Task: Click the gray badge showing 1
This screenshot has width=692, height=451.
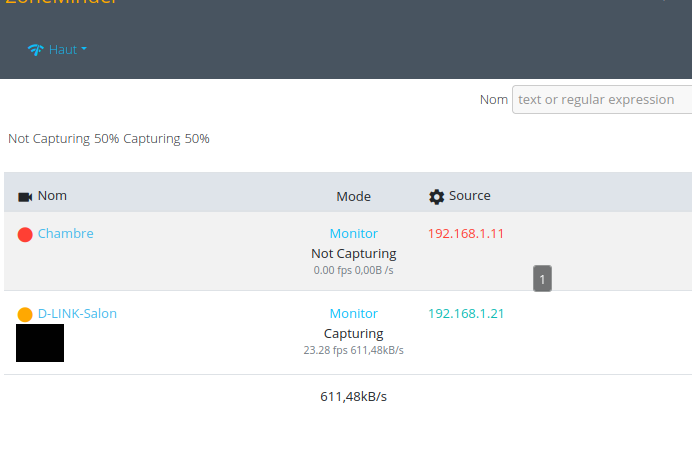Action: 542,279
